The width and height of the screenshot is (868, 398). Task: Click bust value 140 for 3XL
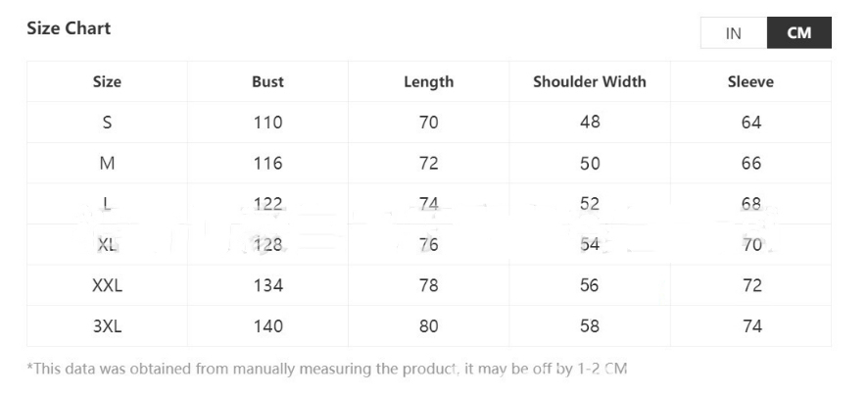click(267, 326)
